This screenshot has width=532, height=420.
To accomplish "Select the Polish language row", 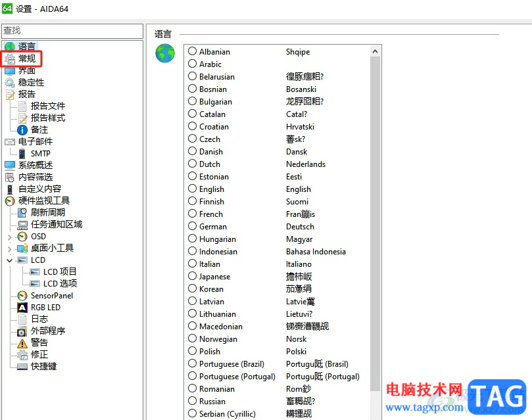I will [278, 351].
